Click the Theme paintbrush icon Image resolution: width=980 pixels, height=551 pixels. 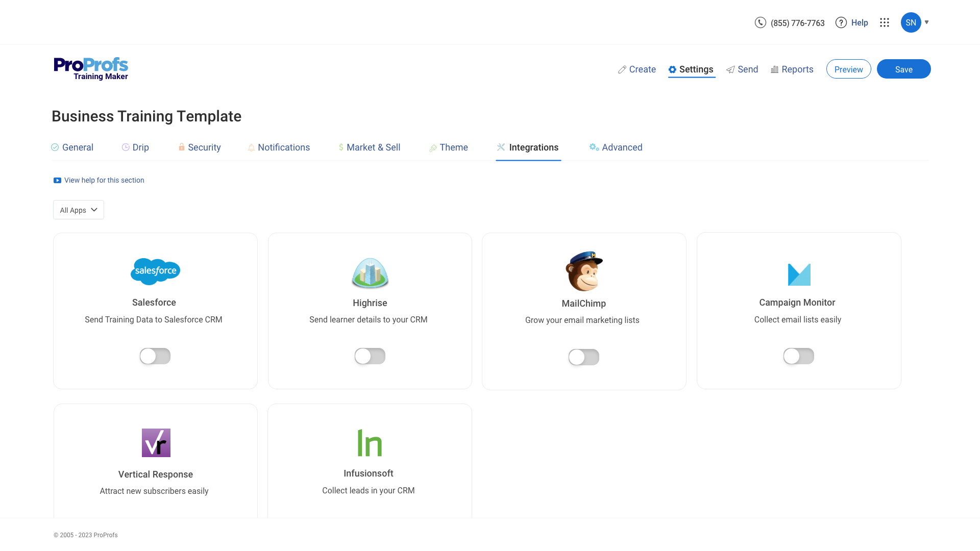(433, 147)
